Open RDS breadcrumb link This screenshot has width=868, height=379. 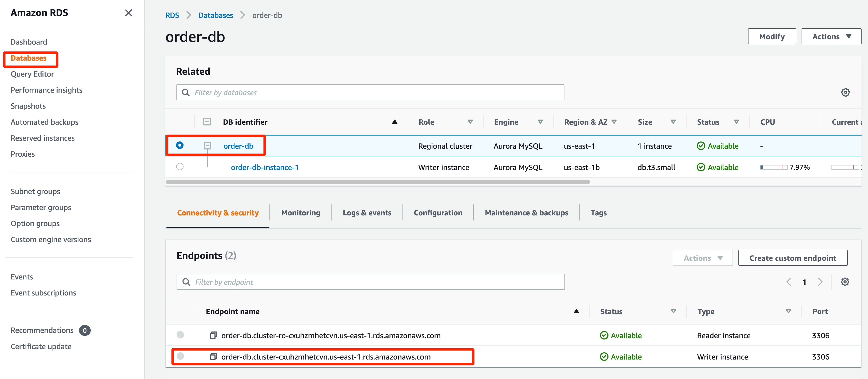172,15
